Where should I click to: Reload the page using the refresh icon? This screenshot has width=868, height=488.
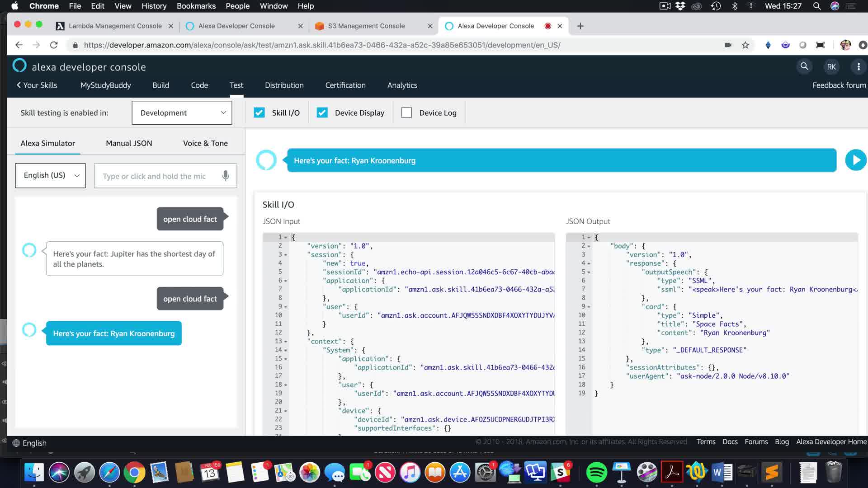click(54, 45)
